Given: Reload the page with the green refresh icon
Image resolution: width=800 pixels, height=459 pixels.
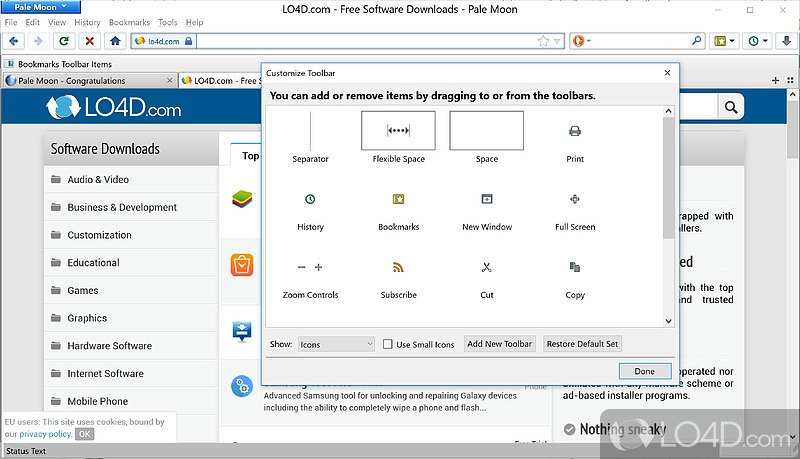Looking at the screenshot, I should pyautogui.click(x=64, y=41).
